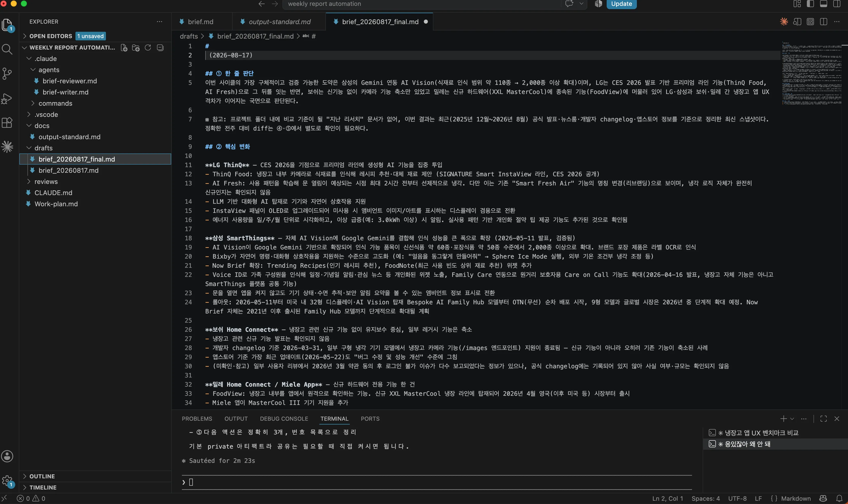
Task: Switch to output-standard.md editor tab
Action: tap(279, 22)
